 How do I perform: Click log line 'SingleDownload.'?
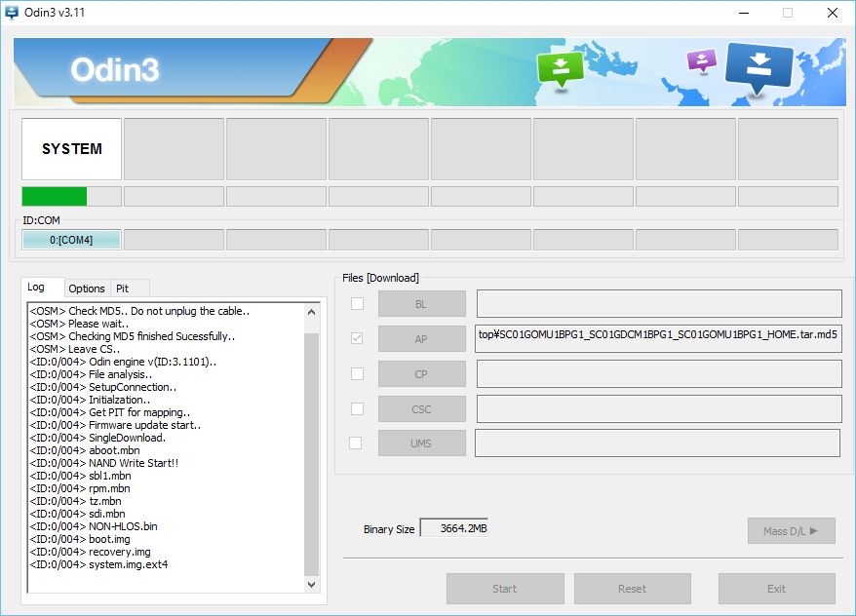coord(97,439)
